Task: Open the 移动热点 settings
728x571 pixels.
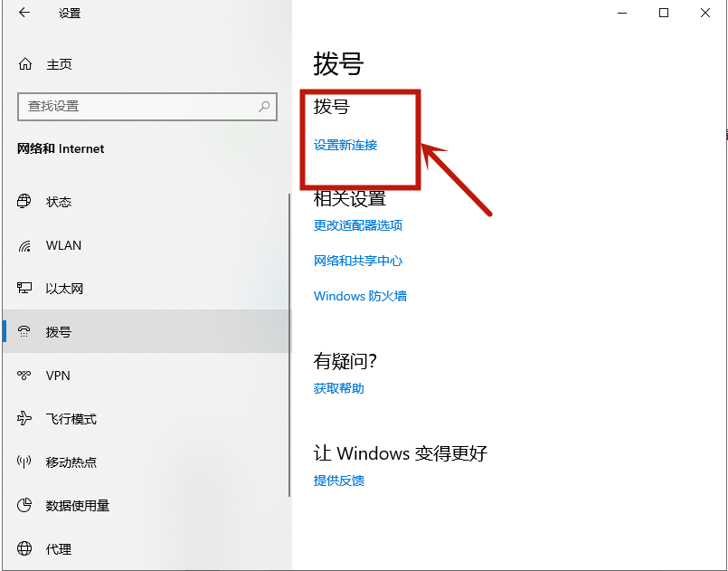Action: click(x=147, y=462)
